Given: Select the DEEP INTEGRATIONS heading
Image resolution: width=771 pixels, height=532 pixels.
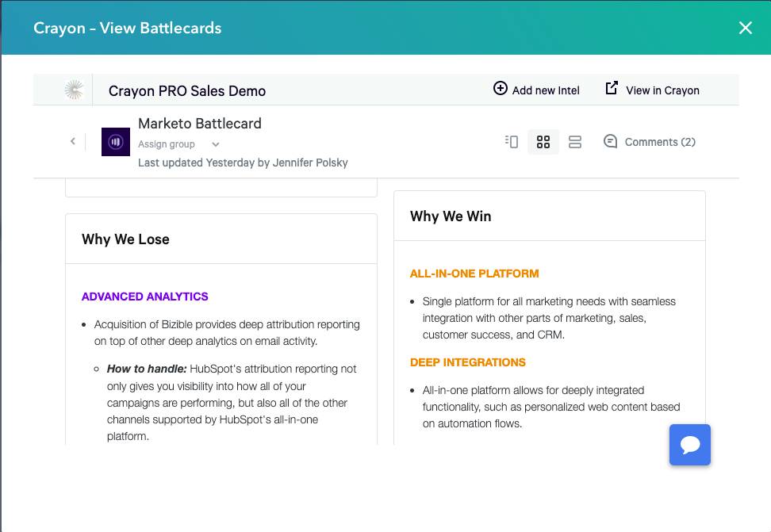Looking at the screenshot, I should pyautogui.click(x=467, y=362).
